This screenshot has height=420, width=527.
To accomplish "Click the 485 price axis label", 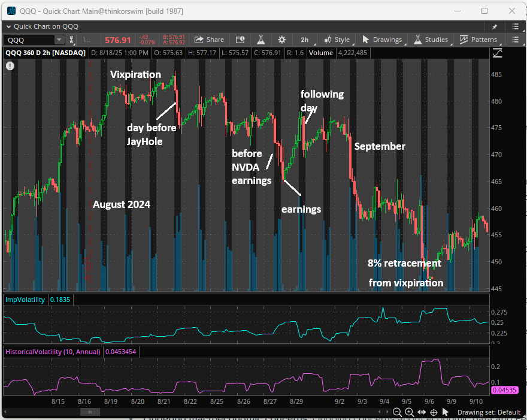I will click(x=496, y=74).
